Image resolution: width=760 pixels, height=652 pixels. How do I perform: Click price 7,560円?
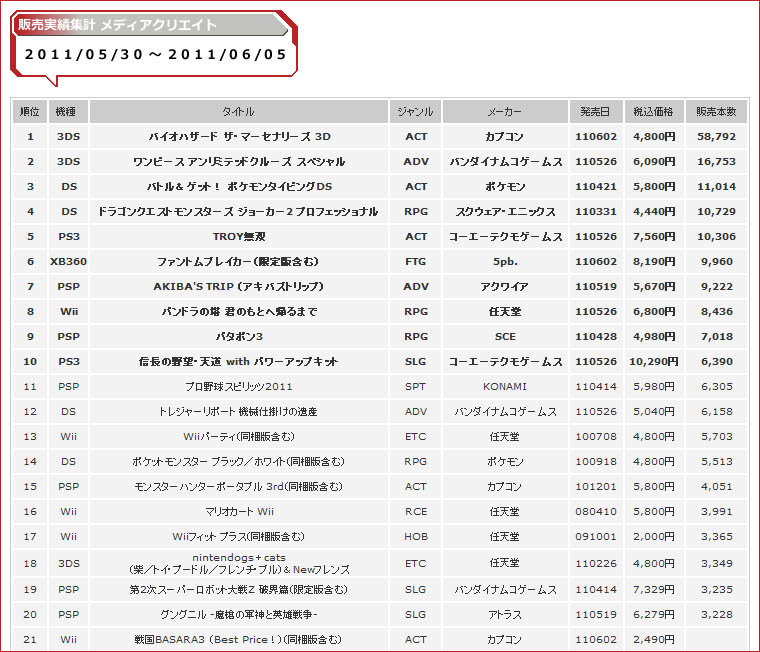point(654,237)
